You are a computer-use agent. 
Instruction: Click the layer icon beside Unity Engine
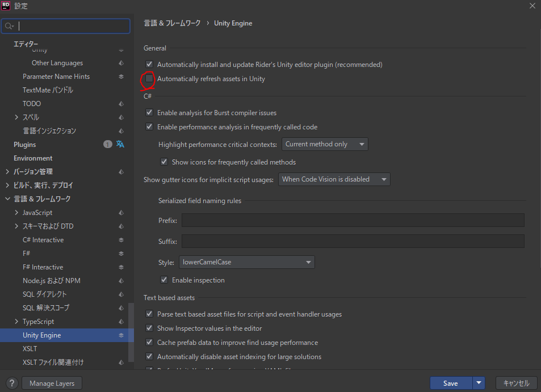click(121, 335)
